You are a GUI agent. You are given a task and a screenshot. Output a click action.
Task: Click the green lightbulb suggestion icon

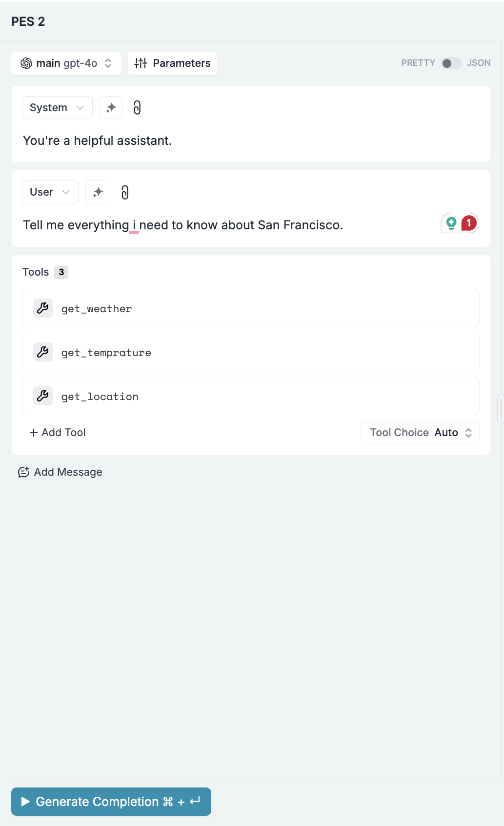(451, 223)
